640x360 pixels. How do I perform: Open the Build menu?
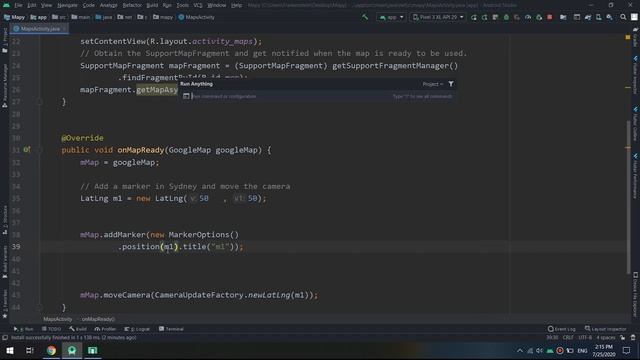(x=152, y=5)
